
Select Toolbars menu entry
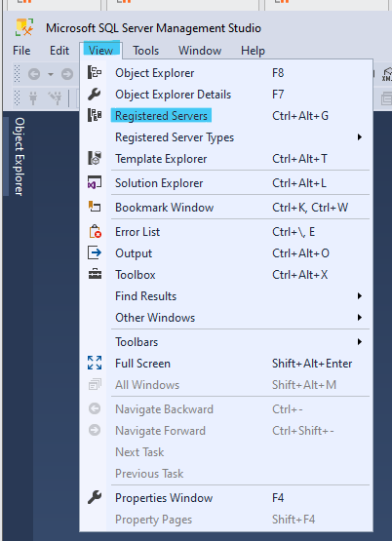pyautogui.click(x=226, y=342)
